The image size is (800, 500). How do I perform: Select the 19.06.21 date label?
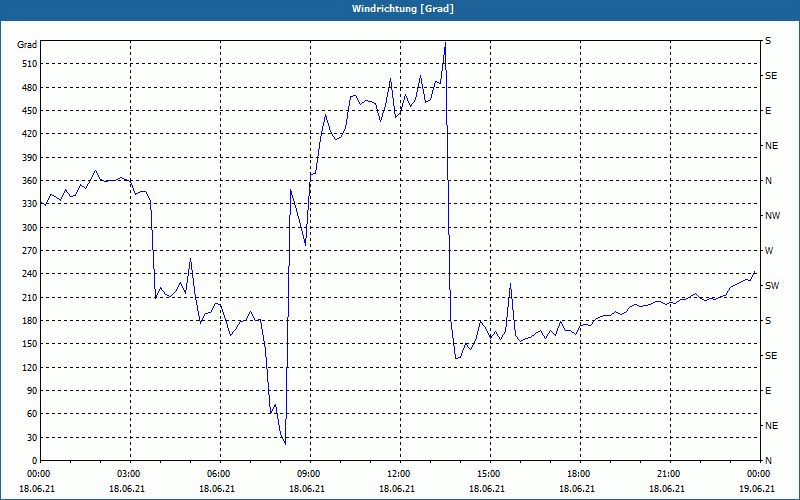[x=757, y=489]
